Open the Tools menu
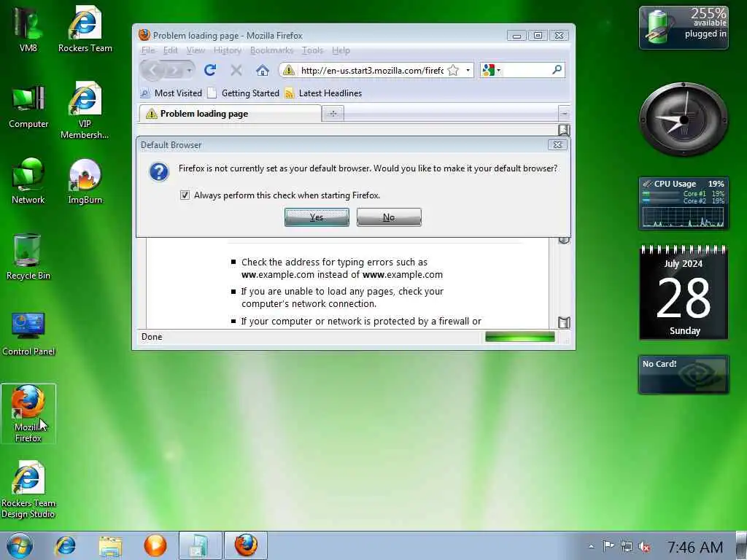The image size is (747, 560). click(312, 50)
